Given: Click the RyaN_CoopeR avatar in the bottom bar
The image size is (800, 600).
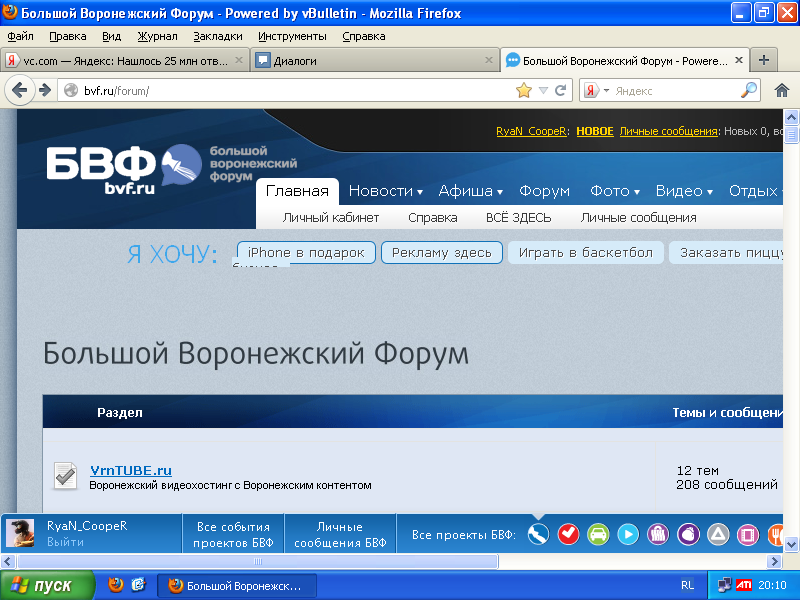Looking at the screenshot, I should 20,533.
